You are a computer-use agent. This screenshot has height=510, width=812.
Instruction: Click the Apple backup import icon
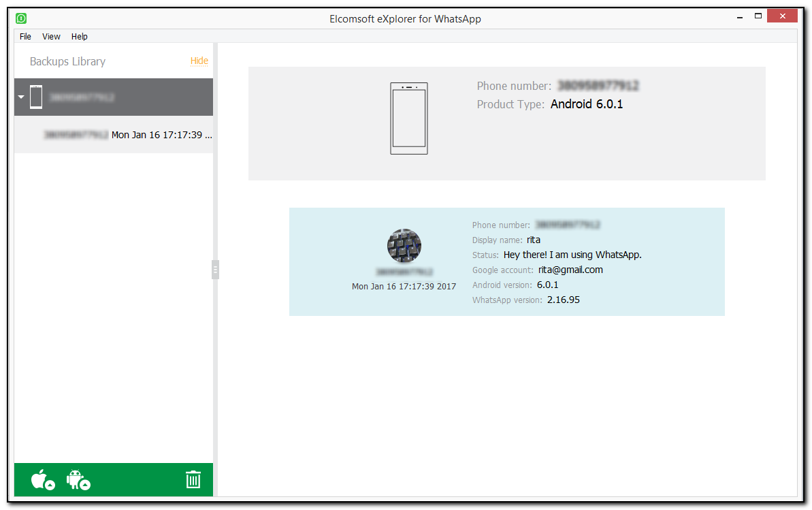42,479
